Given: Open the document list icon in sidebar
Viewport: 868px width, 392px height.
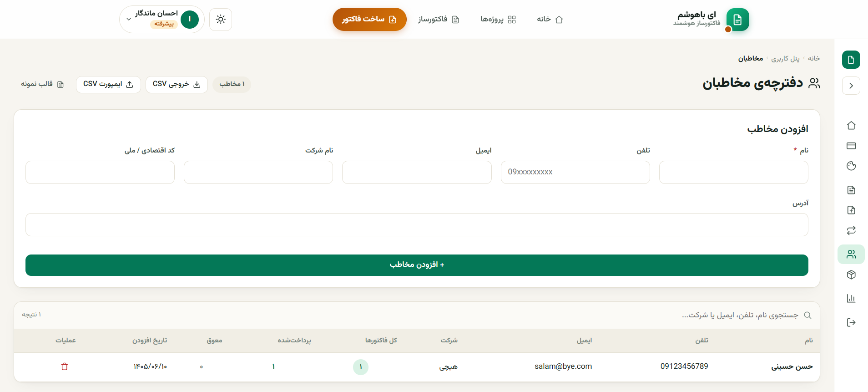Looking at the screenshot, I should [851, 190].
